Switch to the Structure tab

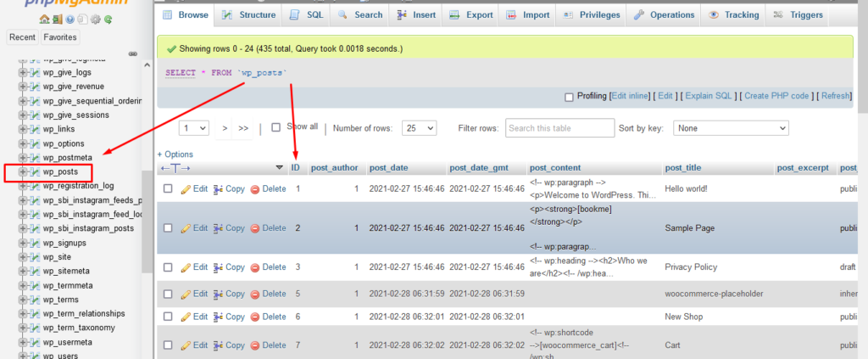pyautogui.click(x=248, y=15)
